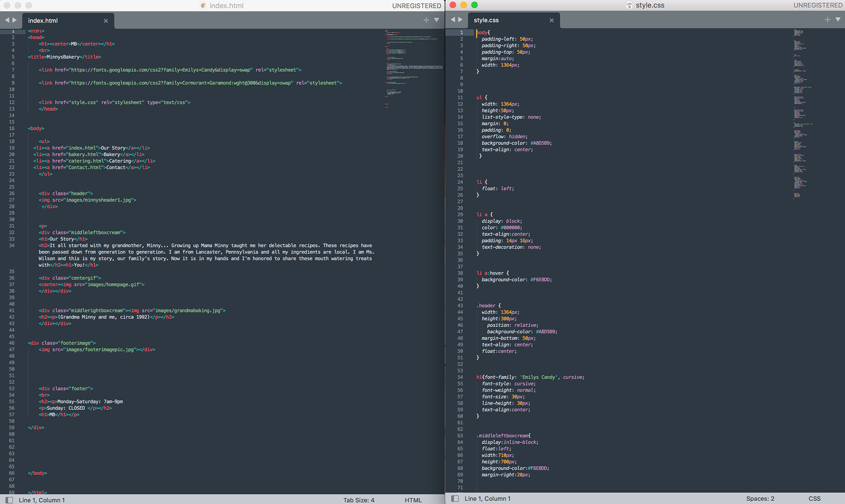Click the <title>MinnysBakery line
Viewport: 845px width, 504px height.
tap(65, 57)
